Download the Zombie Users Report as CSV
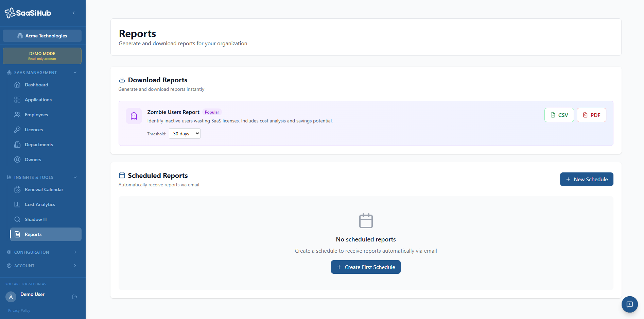644x319 pixels. click(559, 115)
